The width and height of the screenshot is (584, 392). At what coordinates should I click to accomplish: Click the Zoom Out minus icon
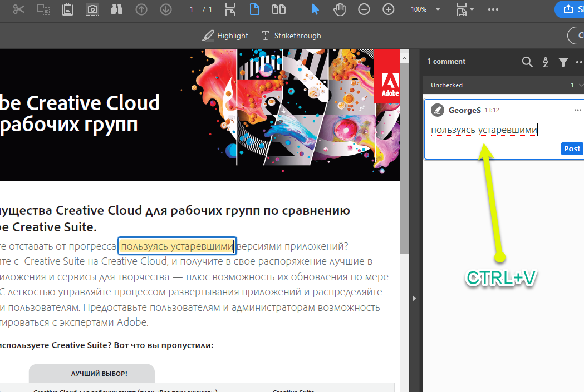point(364,9)
